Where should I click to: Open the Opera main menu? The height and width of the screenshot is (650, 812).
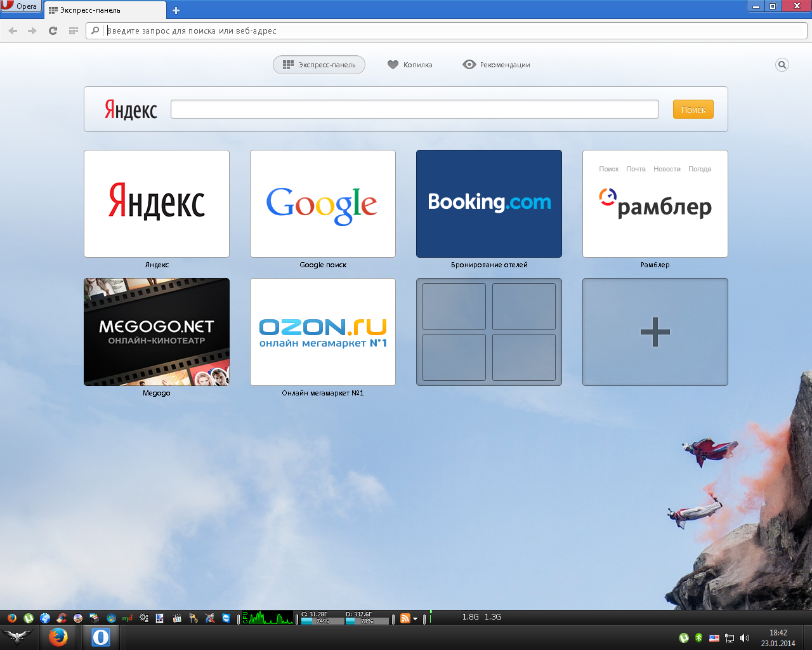pyautogui.click(x=20, y=6)
